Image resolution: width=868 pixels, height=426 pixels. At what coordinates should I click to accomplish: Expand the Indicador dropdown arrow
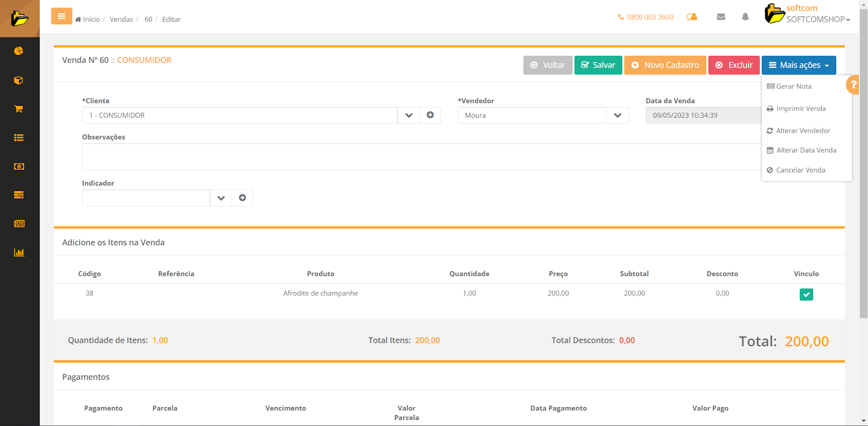(221, 198)
